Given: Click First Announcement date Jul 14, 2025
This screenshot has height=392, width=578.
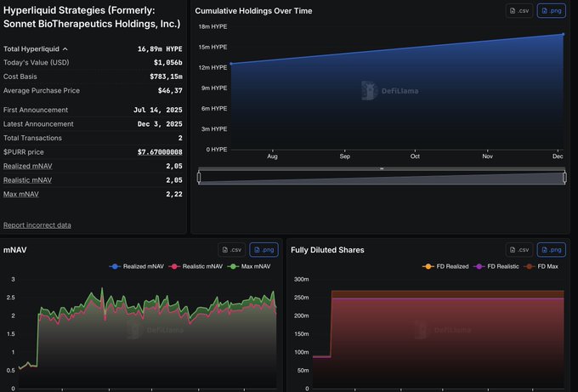Looking at the screenshot, I should [158, 110].
